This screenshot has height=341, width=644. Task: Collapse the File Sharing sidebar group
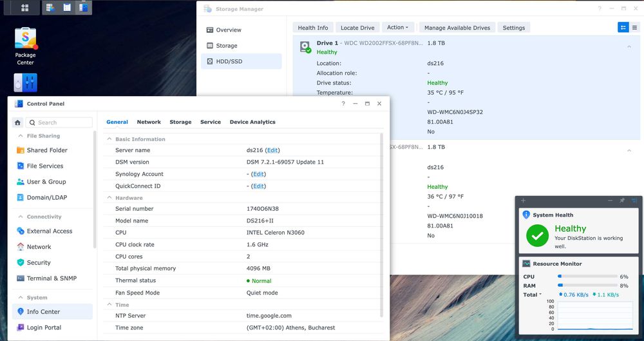(x=20, y=136)
